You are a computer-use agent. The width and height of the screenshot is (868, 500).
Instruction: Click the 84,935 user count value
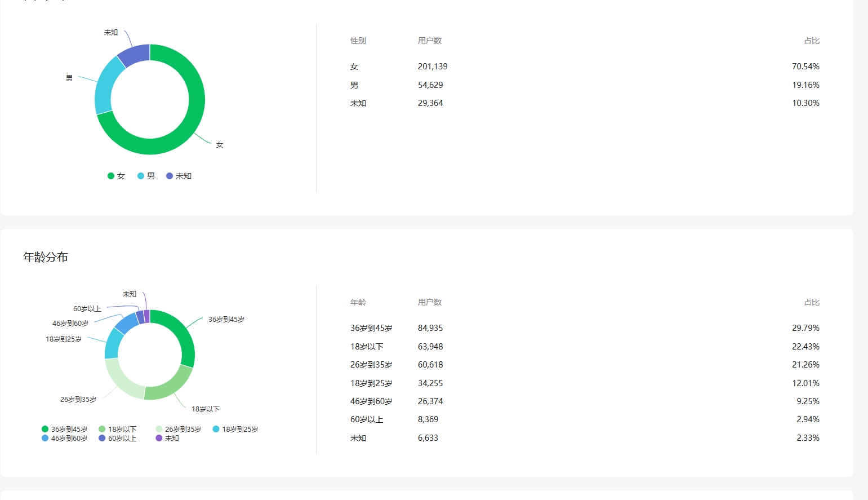pyautogui.click(x=430, y=328)
